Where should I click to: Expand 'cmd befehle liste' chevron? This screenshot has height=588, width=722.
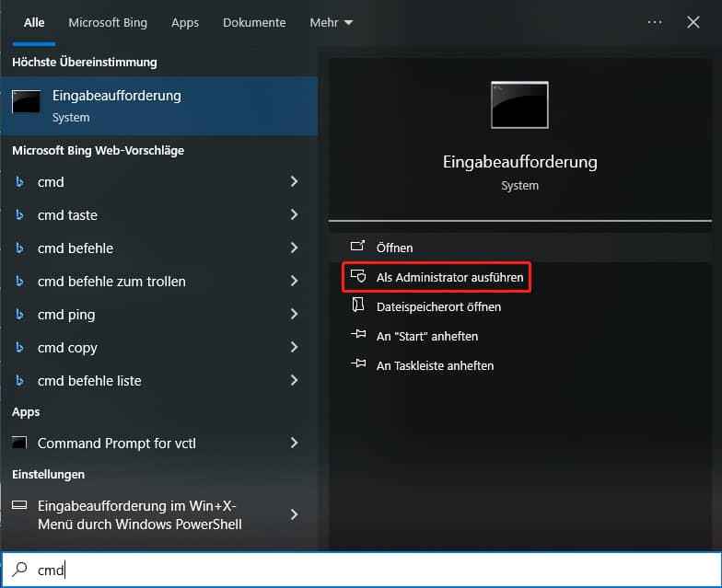295,381
